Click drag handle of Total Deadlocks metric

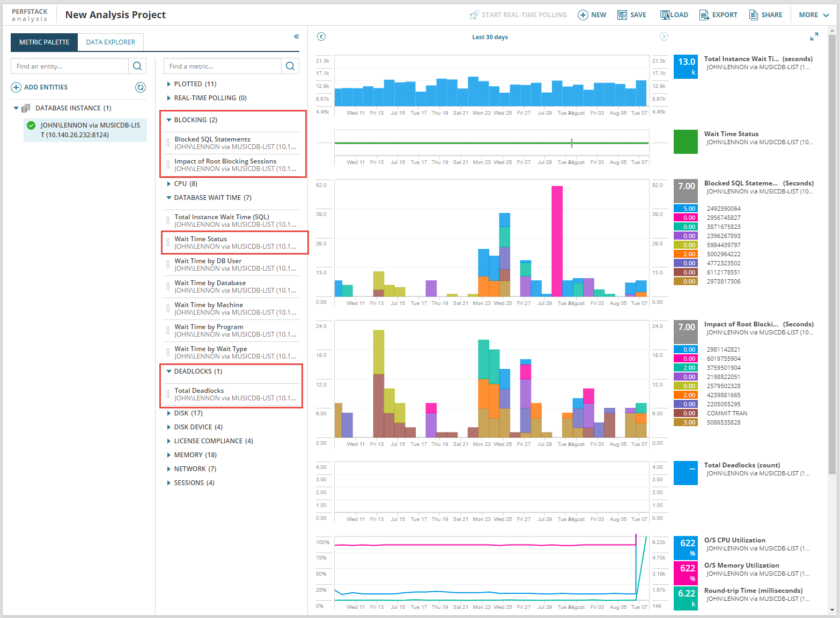(x=168, y=394)
